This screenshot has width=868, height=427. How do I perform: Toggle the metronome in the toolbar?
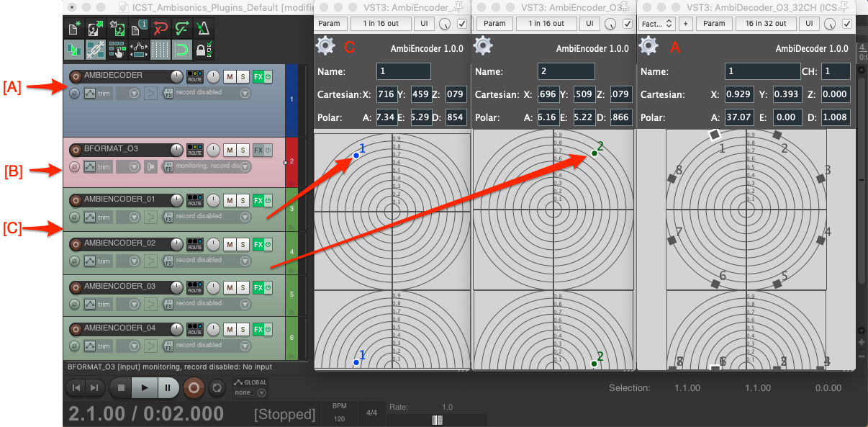coord(204,29)
